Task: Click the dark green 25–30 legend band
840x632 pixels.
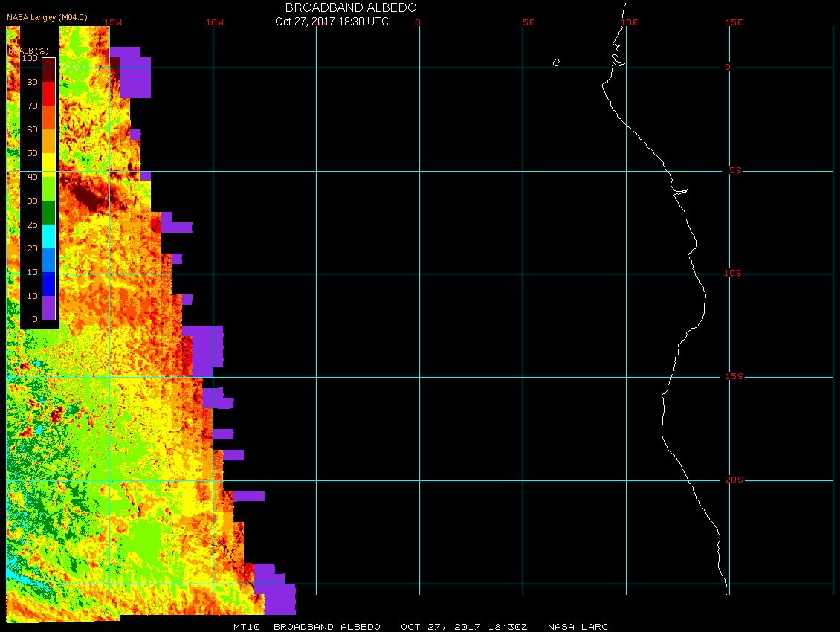Action: click(x=48, y=213)
